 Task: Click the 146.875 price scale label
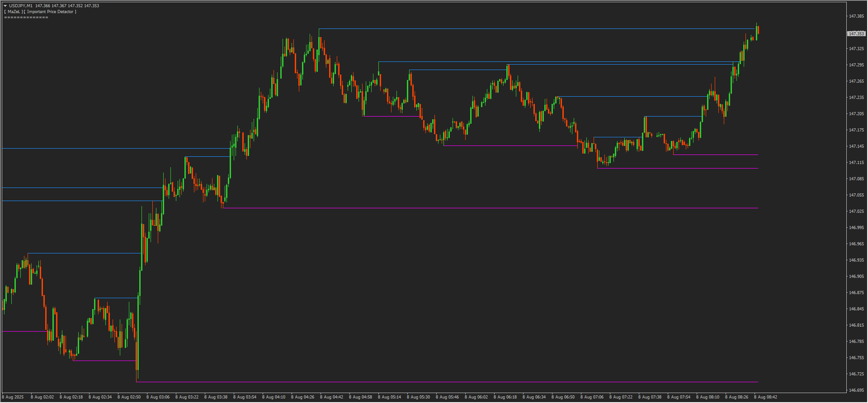coord(856,293)
